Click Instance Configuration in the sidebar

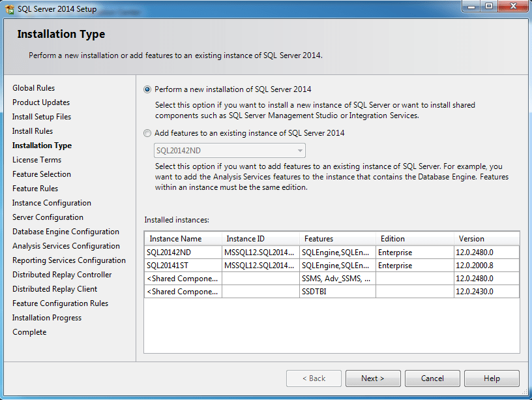pyautogui.click(x=52, y=203)
